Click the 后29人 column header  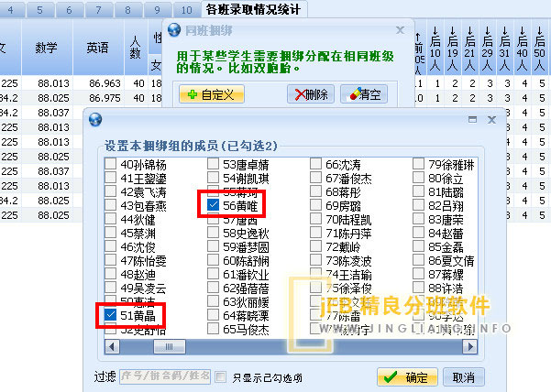[x=488, y=48]
